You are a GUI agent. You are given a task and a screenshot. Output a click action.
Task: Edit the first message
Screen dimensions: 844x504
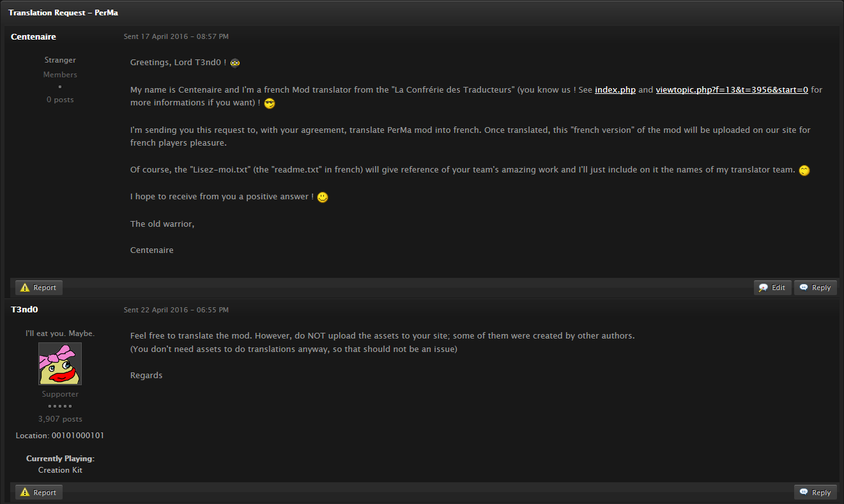[772, 287]
